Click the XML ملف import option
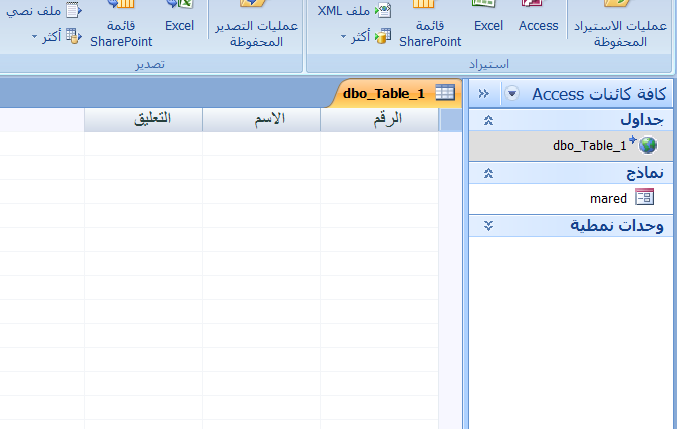This screenshot has width=678, height=429. (355, 10)
